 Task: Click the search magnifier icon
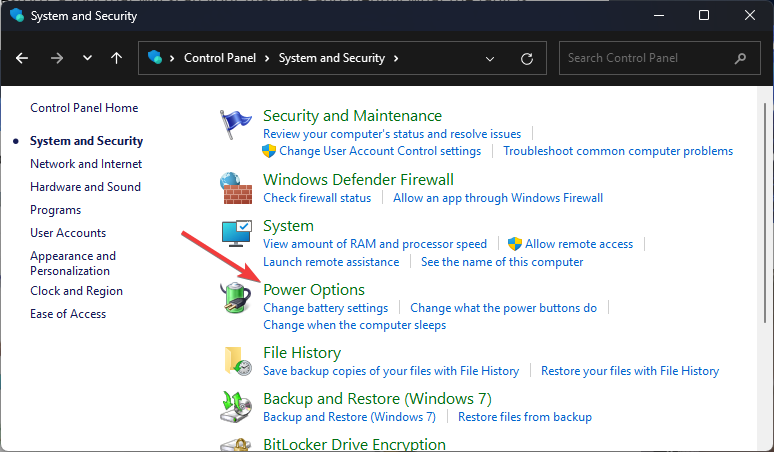tap(740, 58)
